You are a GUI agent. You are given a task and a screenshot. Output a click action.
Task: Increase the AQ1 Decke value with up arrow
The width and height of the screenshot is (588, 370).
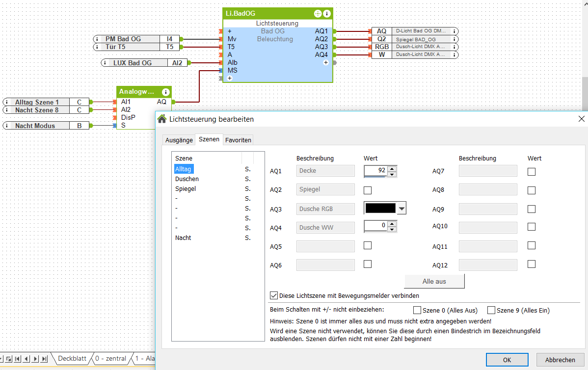pos(391,168)
